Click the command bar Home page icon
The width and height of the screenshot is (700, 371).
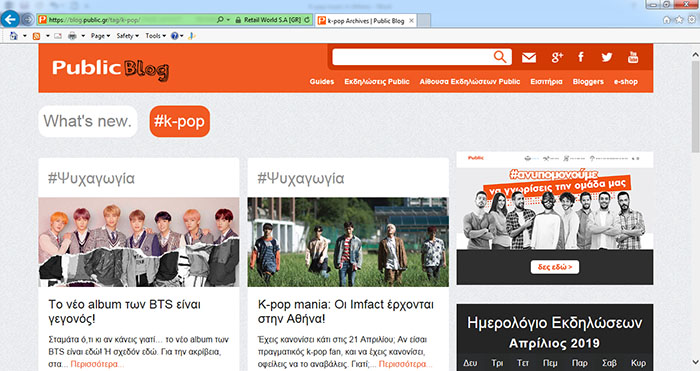tap(13, 36)
